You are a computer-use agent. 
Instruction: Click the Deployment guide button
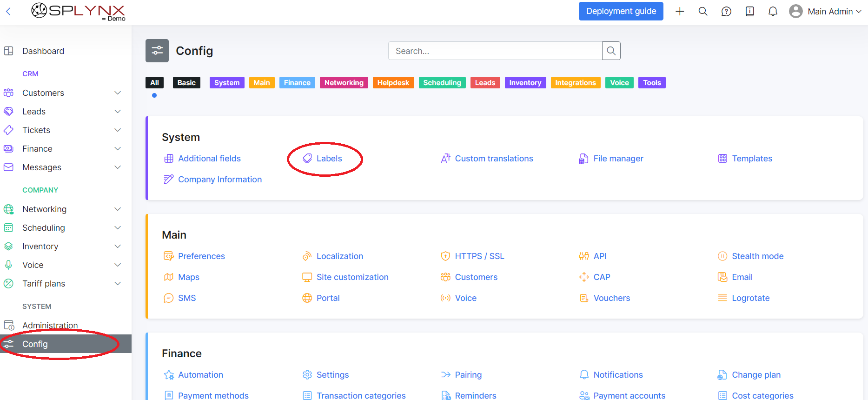coord(621,11)
